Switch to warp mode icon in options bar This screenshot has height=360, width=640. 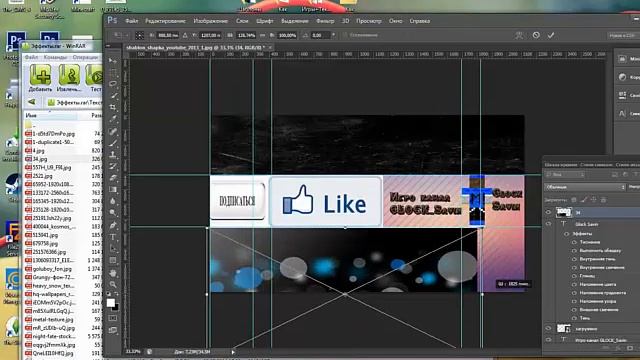point(519,36)
